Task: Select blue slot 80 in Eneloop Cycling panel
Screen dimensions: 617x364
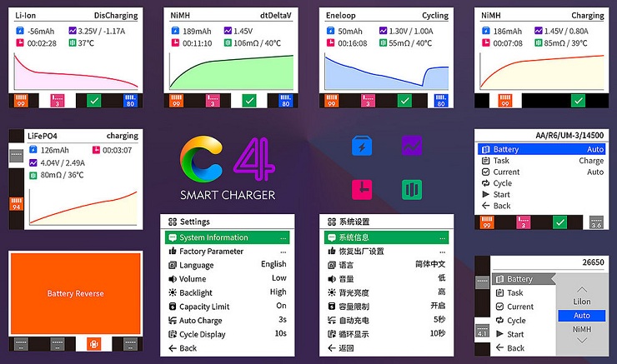Action: pyautogui.click(x=441, y=101)
